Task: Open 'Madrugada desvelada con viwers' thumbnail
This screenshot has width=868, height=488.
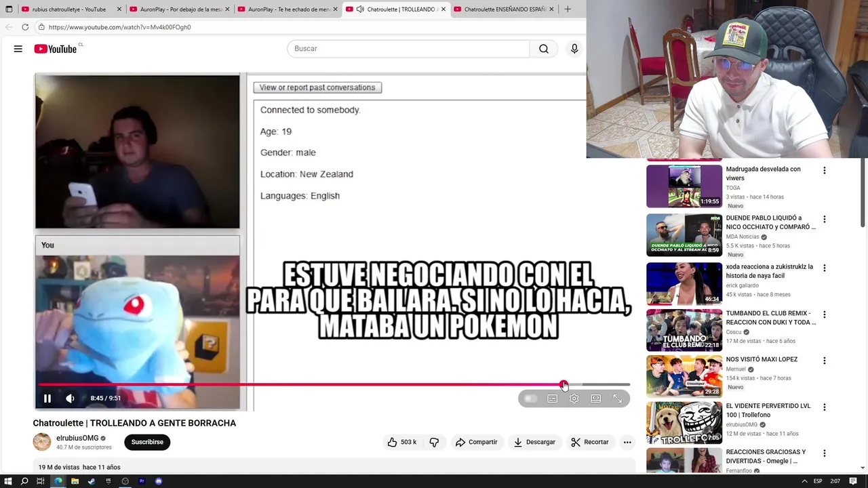Action: click(684, 186)
